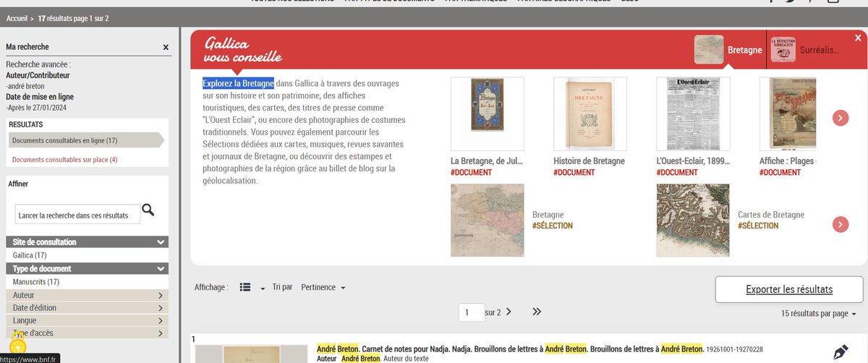This screenshot has height=363, width=868.
Task: Open La Bretagne, de Jul... book thumbnail
Action: coord(487,114)
